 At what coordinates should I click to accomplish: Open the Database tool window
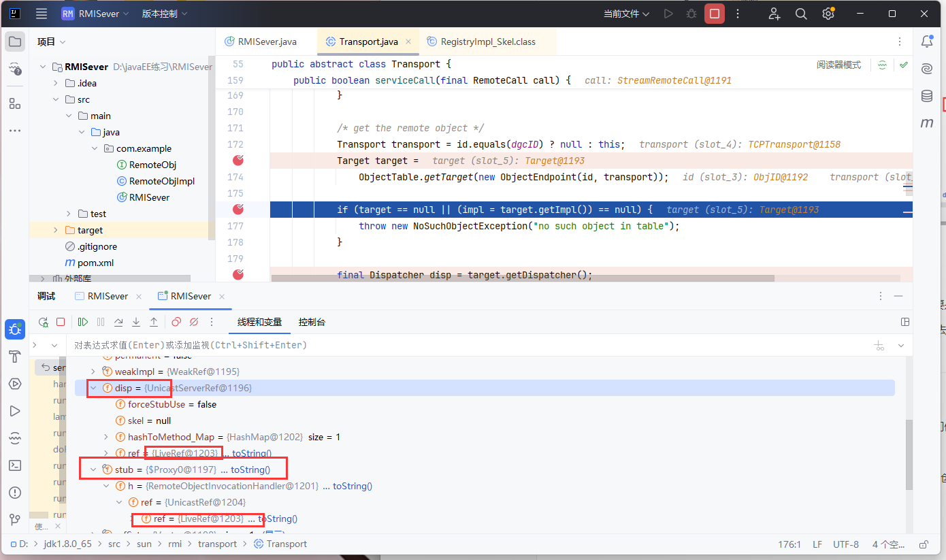click(926, 96)
